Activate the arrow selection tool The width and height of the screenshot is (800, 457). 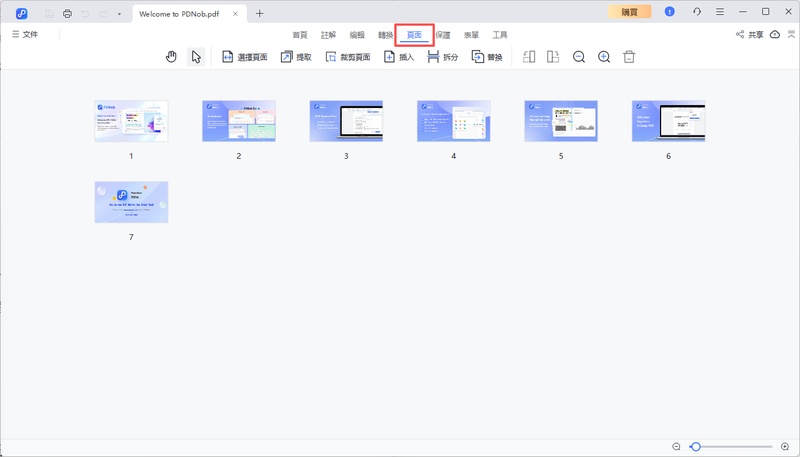tap(196, 57)
